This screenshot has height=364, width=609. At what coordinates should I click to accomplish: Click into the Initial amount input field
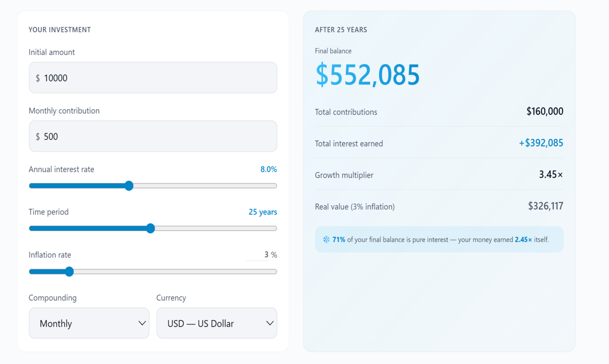(x=153, y=78)
